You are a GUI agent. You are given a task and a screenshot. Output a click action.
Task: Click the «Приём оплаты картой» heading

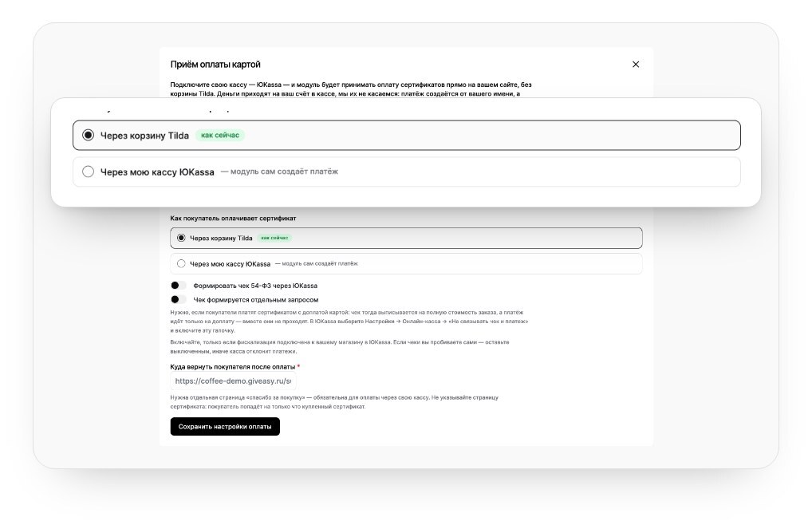[x=215, y=64]
